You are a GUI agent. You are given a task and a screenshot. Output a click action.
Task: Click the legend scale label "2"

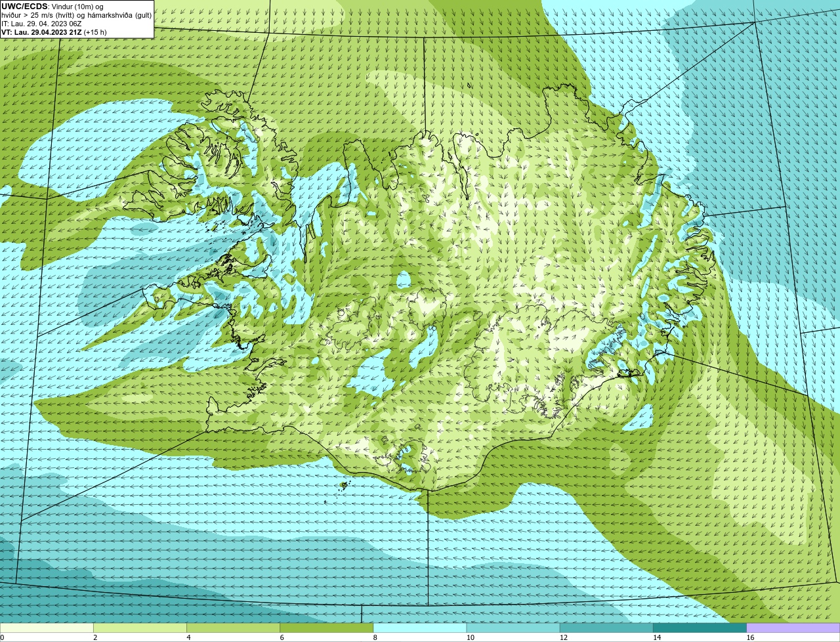pyautogui.click(x=95, y=637)
